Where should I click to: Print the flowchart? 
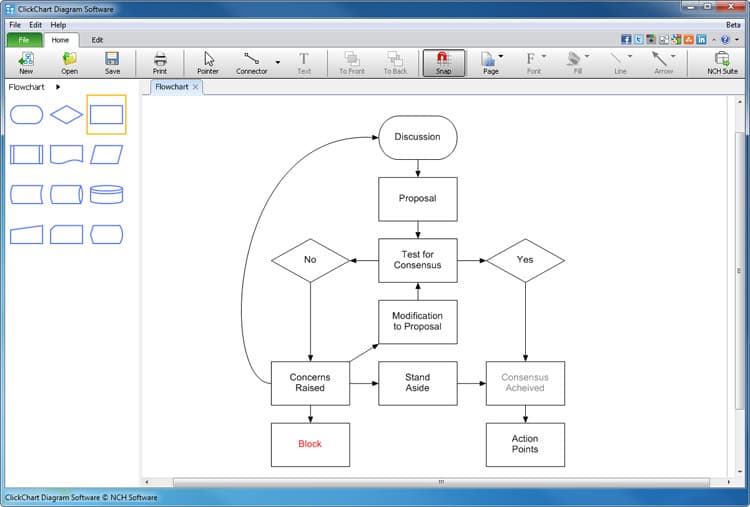(160, 62)
